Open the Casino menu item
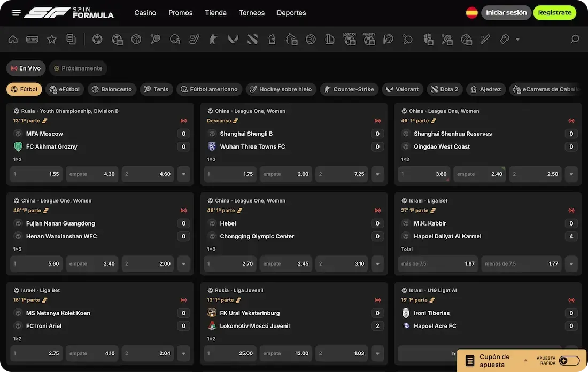 tap(145, 13)
